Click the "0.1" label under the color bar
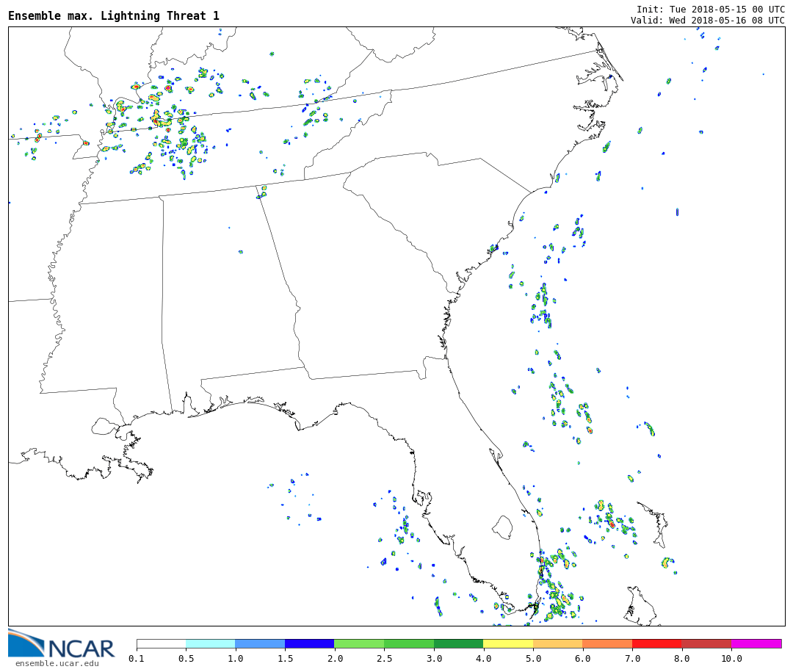This screenshot has width=793, height=672. 137,659
